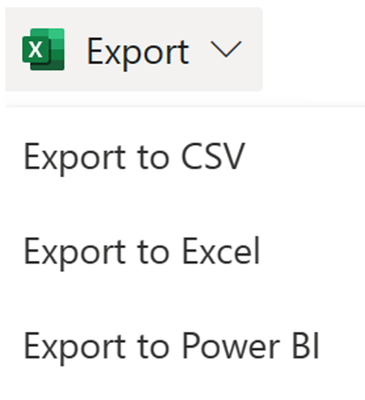Choose Export to CSV

point(134,157)
